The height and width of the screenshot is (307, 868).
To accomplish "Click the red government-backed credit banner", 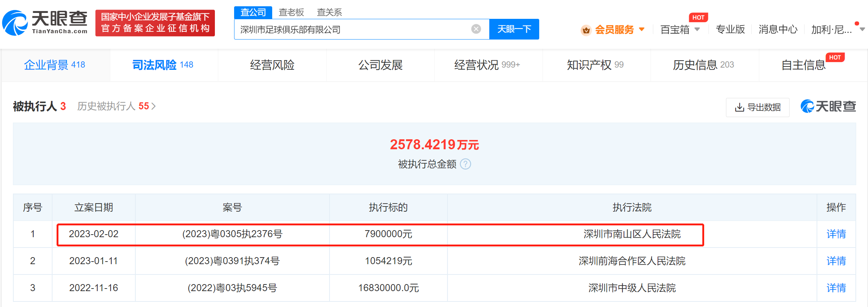I will point(155,23).
